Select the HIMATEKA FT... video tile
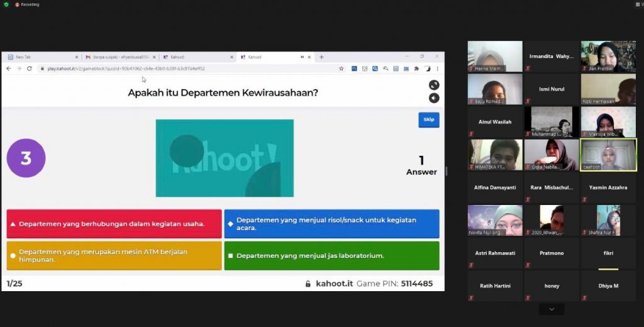 point(495,155)
